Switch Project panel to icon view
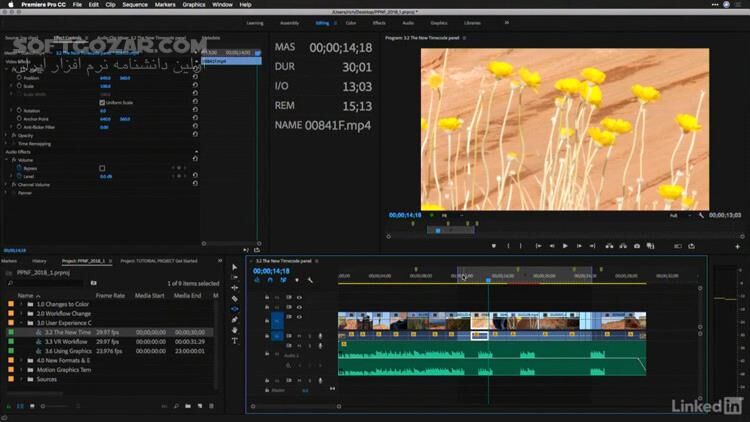This screenshot has width=750, height=422. coord(32,406)
